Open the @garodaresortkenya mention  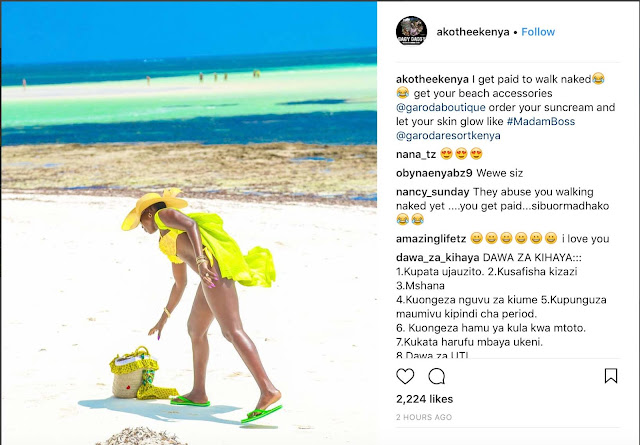tap(448, 136)
